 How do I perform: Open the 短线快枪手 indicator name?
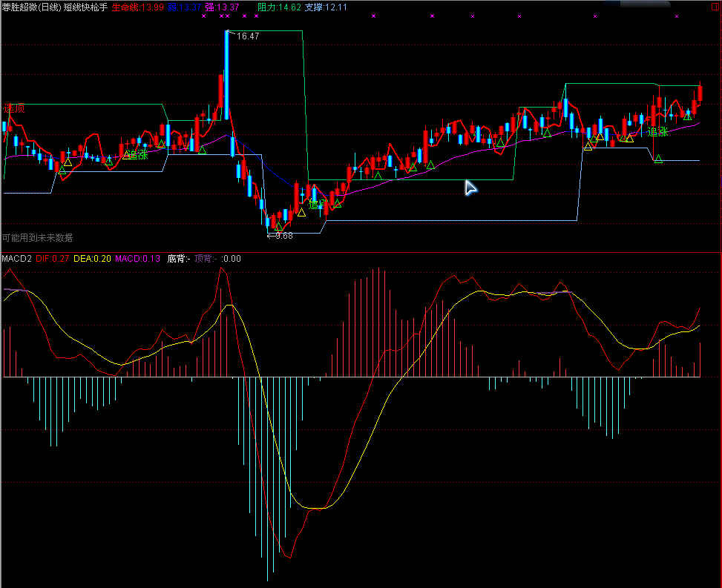(86, 7)
